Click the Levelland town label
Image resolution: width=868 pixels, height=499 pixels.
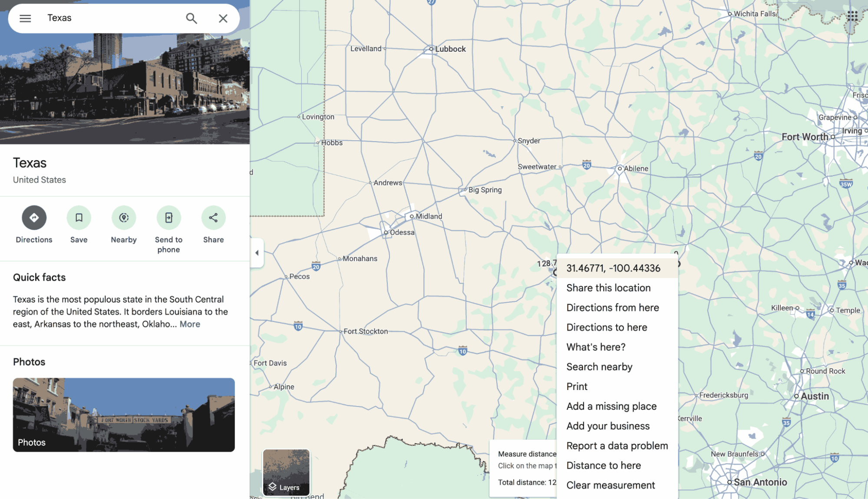[x=366, y=49]
